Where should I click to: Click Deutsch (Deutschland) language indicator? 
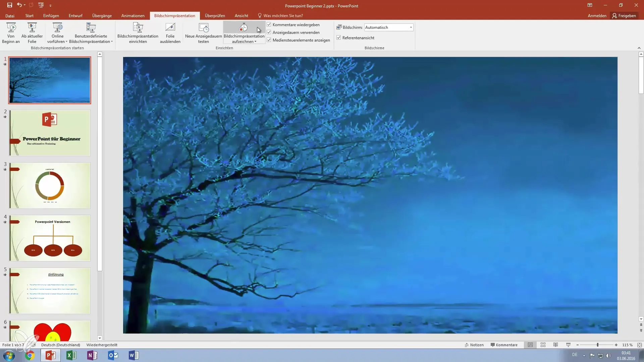click(x=61, y=345)
